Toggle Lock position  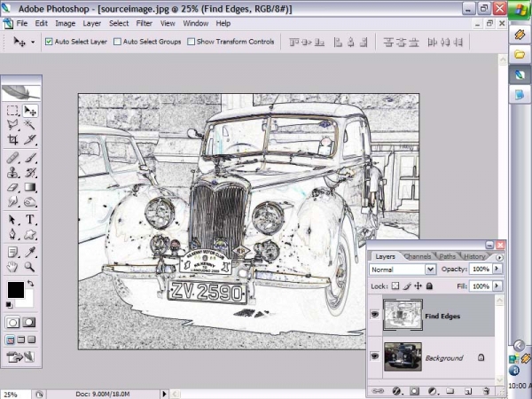[418, 286]
